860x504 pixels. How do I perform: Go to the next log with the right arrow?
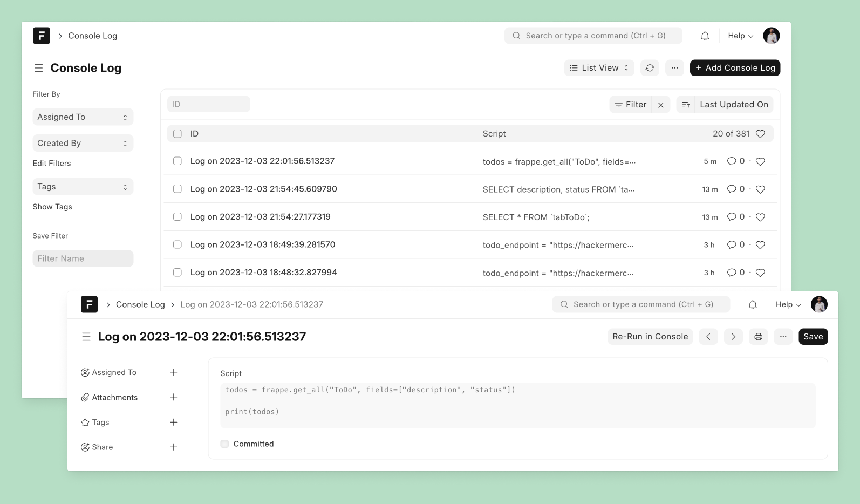733,337
